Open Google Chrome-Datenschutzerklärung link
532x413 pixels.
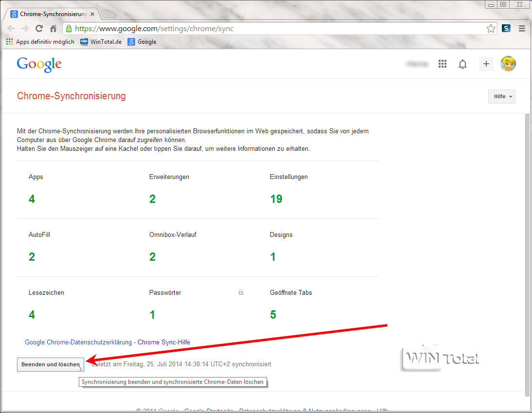coord(78,342)
